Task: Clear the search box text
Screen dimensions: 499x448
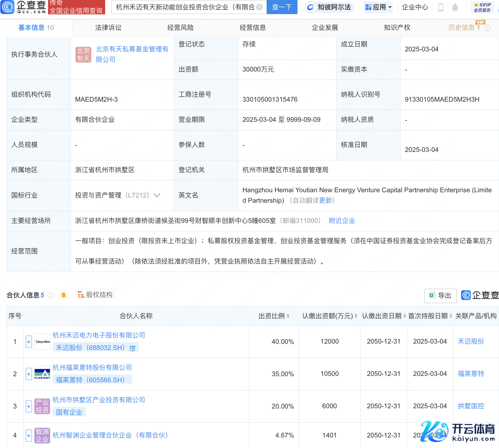Action: tap(259, 7)
